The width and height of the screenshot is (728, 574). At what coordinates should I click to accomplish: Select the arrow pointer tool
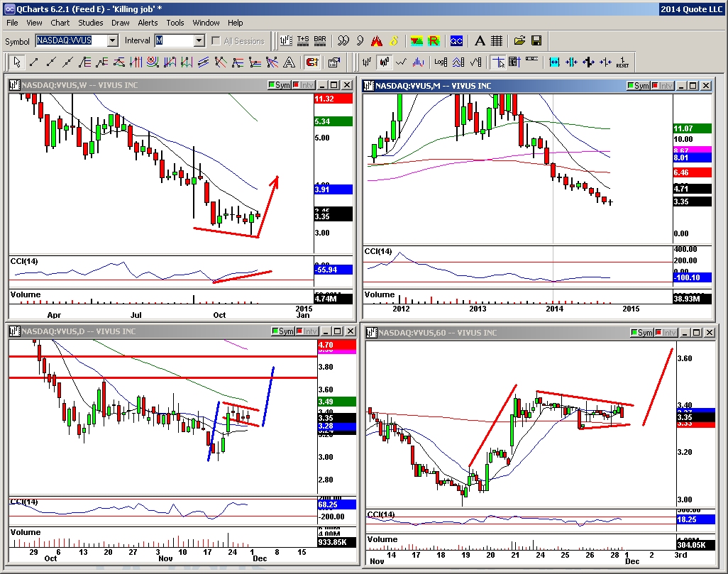point(17,62)
